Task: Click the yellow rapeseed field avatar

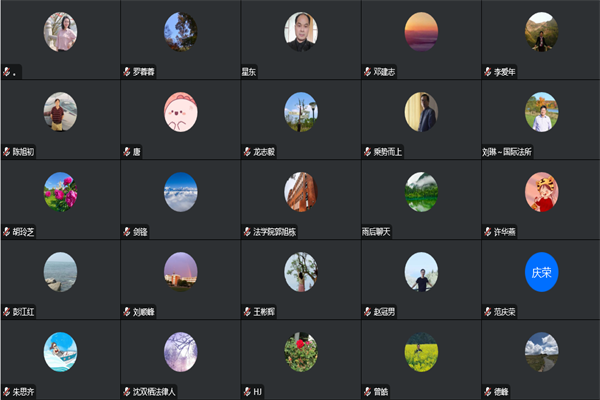Action: (421, 352)
